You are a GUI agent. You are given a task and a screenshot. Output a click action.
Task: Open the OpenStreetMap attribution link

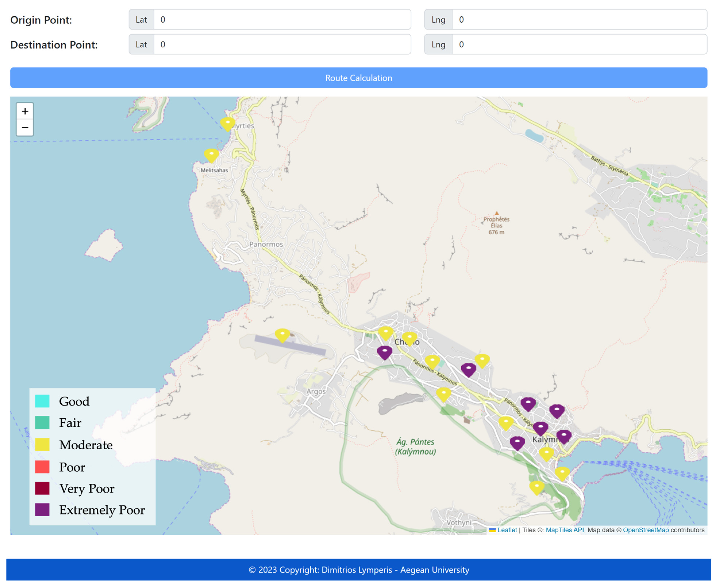coord(646,530)
